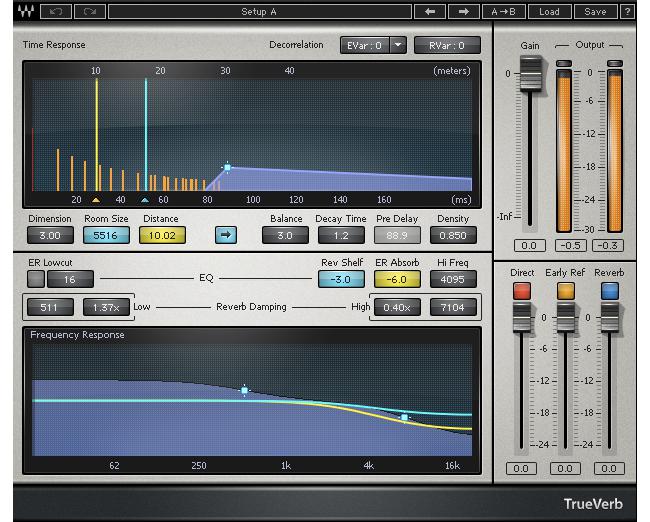Screen dimensions: 650x522
Task: Click the Gain value box 0.0
Action: point(529,245)
